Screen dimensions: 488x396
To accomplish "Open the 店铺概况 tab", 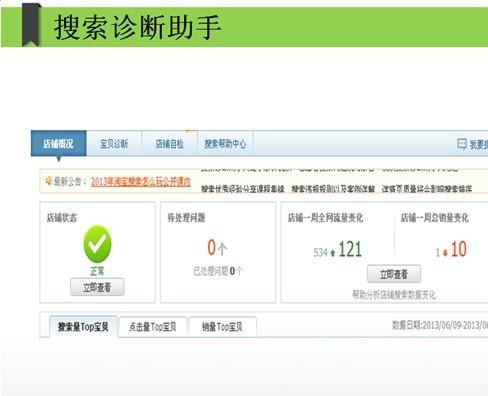I will [x=59, y=144].
